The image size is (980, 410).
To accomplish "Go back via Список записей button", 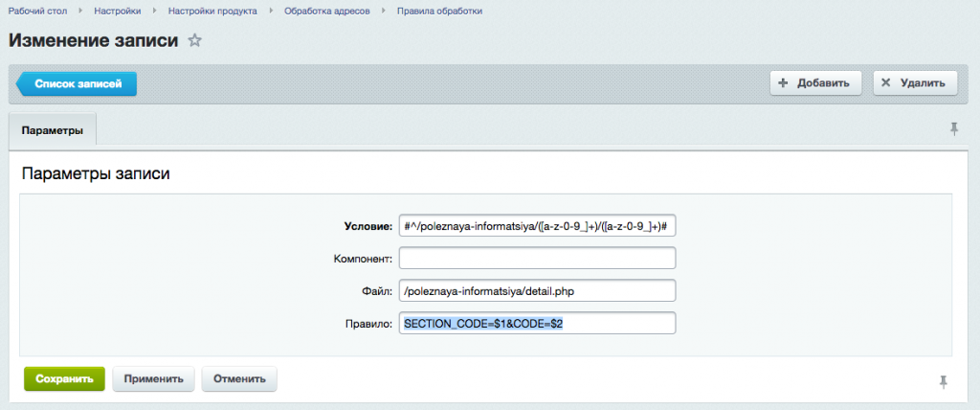I will [x=78, y=84].
